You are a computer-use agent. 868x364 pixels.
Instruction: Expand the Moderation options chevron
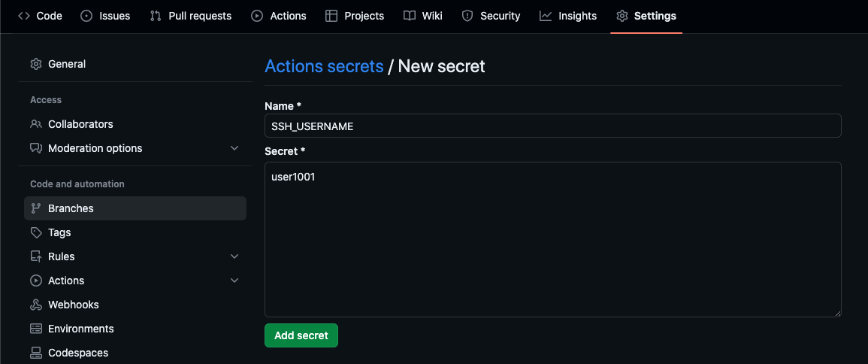tap(234, 148)
